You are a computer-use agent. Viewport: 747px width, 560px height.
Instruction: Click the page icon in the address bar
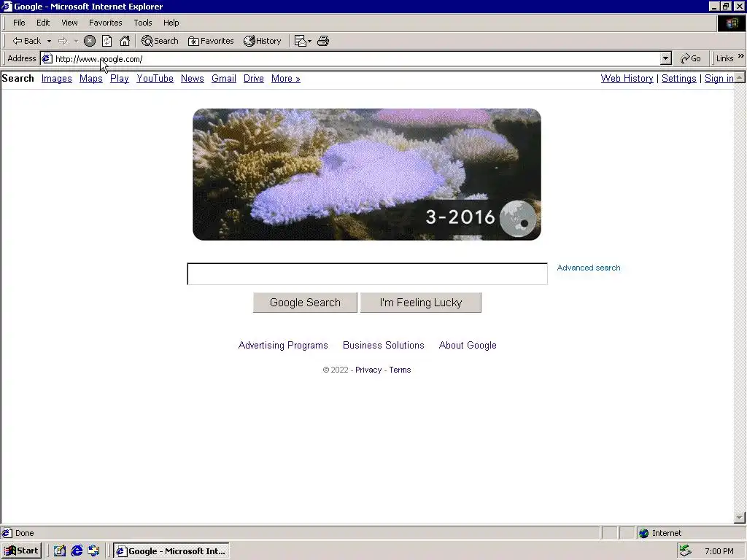click(47, 58)
